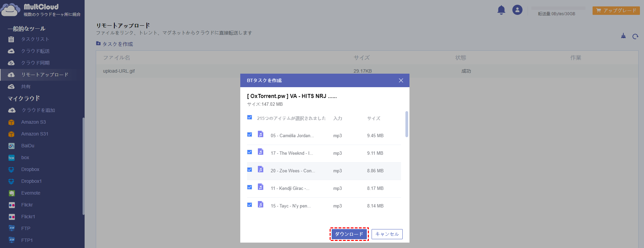Open クラウド転送 in the sidebar
Viewport: 644px width, 248px height.
35,51
